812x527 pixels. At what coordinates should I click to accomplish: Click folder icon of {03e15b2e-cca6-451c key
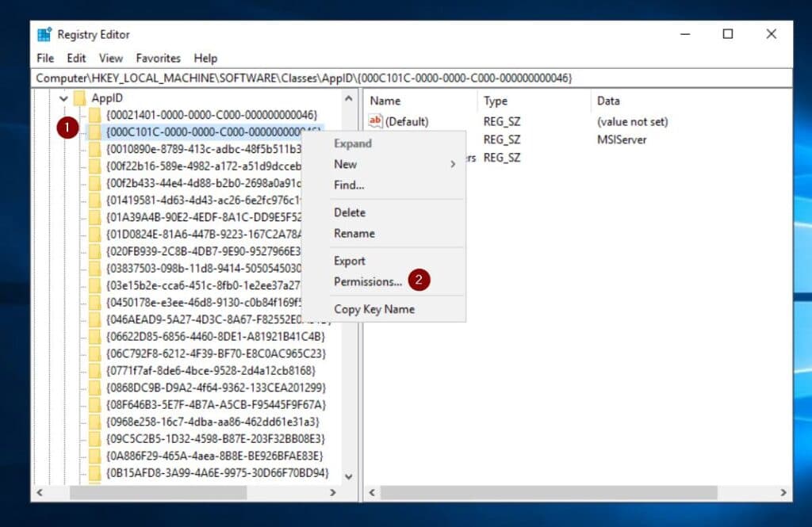[95, 285]
